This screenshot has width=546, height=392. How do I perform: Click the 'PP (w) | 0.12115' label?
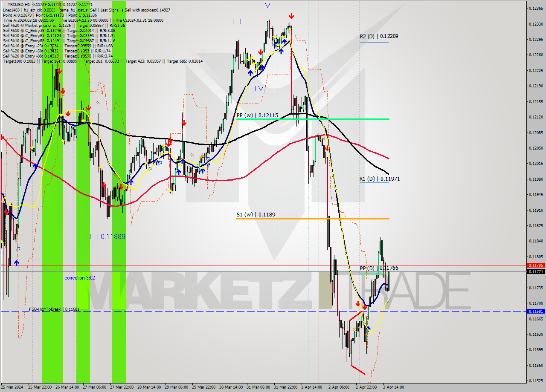(257, 115)
